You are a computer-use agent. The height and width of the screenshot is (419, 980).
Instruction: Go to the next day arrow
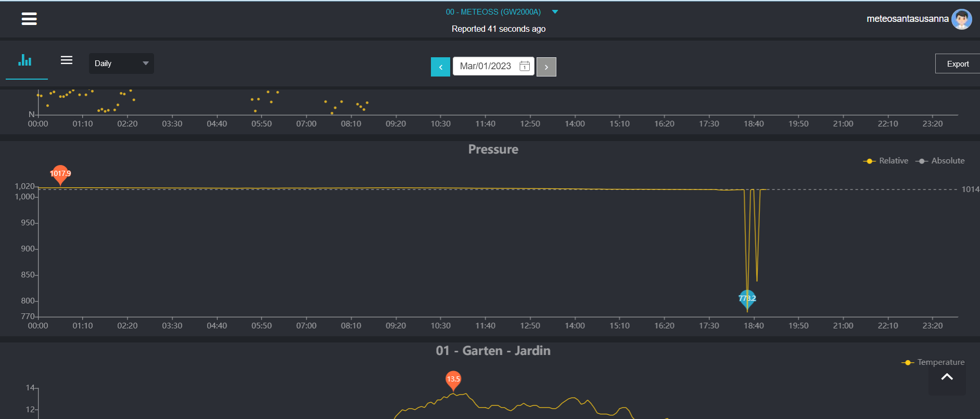pyautogui.click(x=546, y=67)
